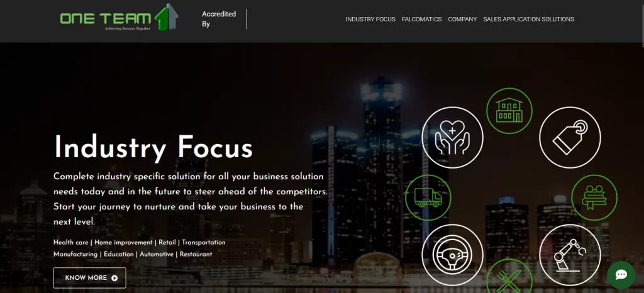644x293 pixels.
Task: Click the One Team logo
Action: pyautogui.click(x=119, y=18)
